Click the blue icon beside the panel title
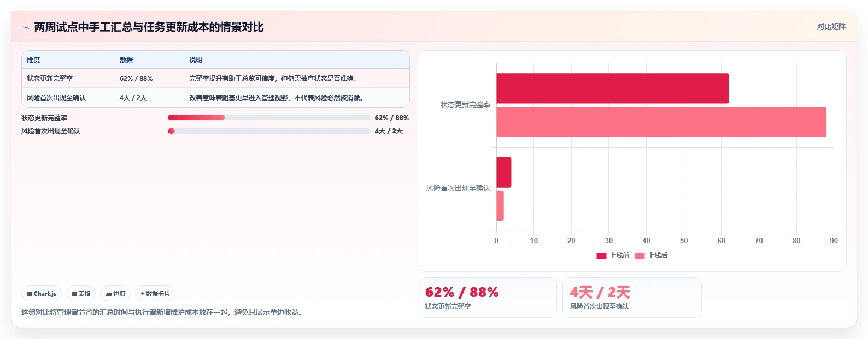This screenshot has width=868, height=339. coord(26,27)
